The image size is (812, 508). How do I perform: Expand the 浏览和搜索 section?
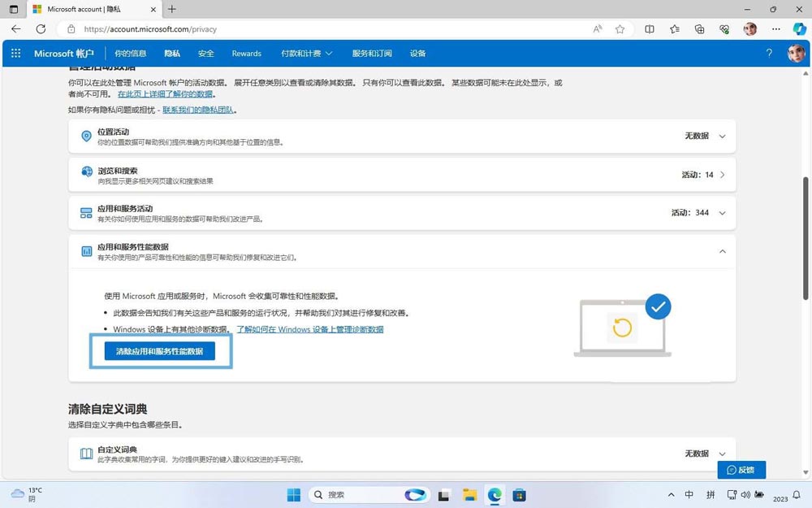[721, 173]
